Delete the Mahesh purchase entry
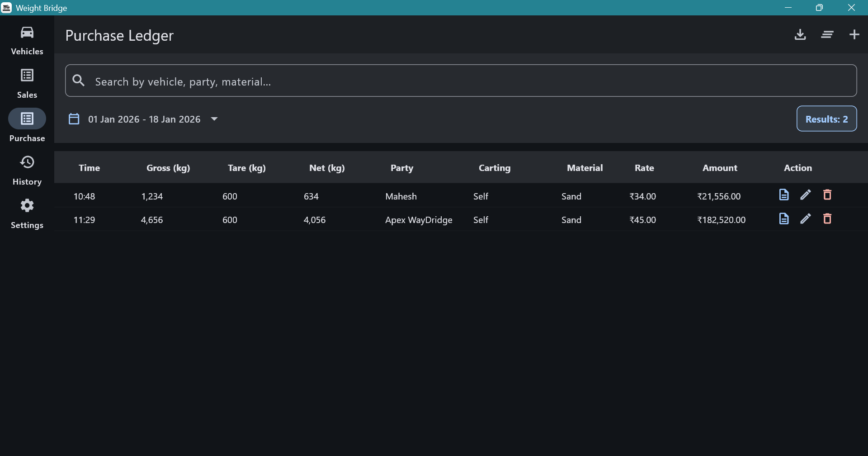Viewport: 868px width, 456px height. [827, 195]
